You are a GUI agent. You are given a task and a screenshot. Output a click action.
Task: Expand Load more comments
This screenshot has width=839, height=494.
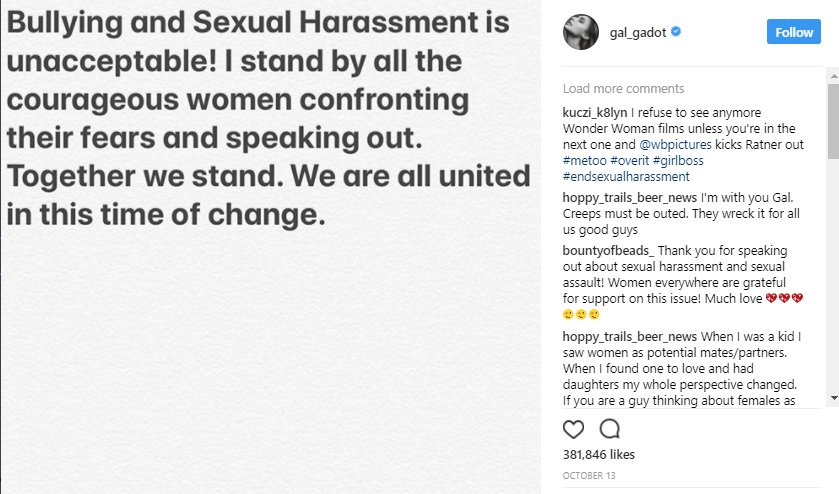(x=623, y=89)
